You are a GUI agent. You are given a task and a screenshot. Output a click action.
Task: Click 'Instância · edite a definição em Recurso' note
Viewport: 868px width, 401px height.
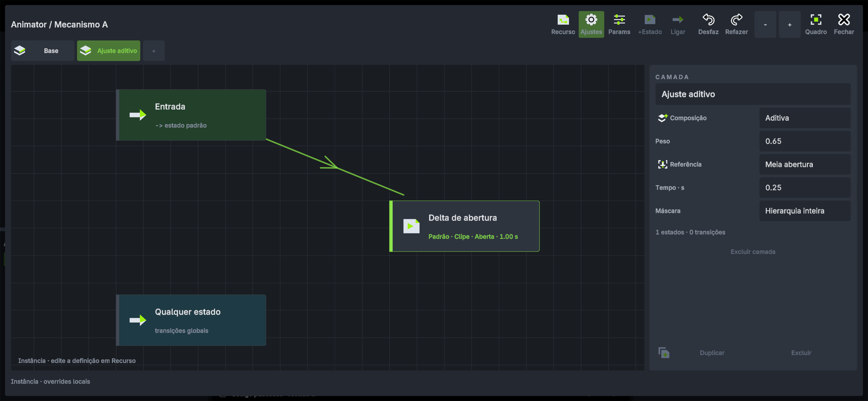pos(77,361)
